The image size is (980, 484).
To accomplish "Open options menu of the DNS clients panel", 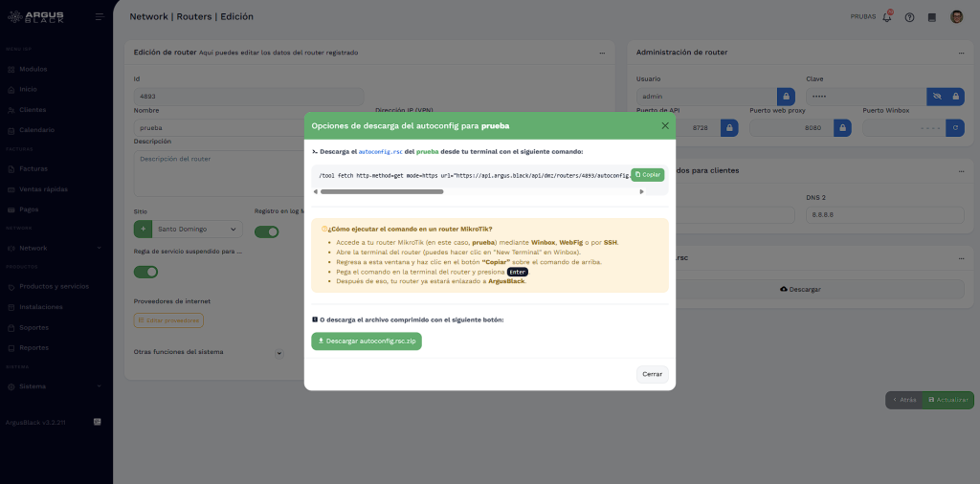I will point(961,170).
